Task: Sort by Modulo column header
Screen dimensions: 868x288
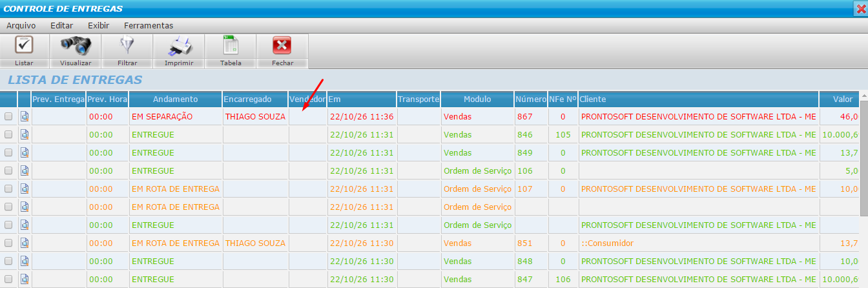Action: (x=477, y=99)
